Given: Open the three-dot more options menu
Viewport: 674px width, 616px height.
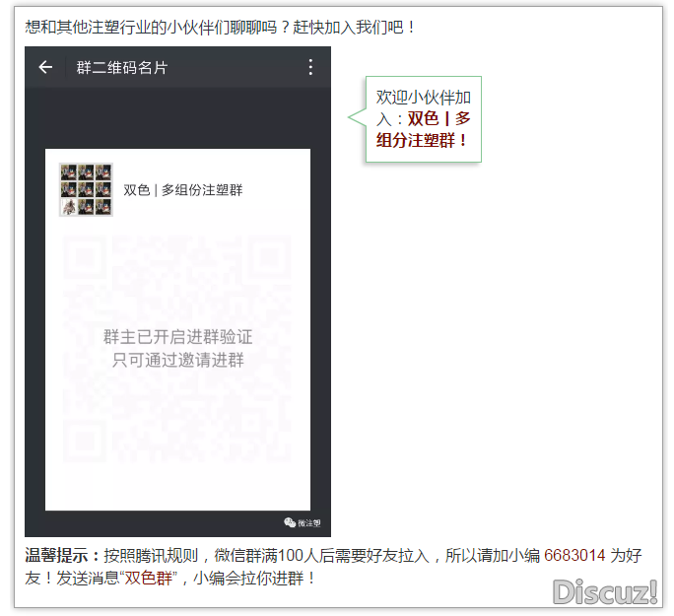Looking at the screenshot, I should coord(310,67).
